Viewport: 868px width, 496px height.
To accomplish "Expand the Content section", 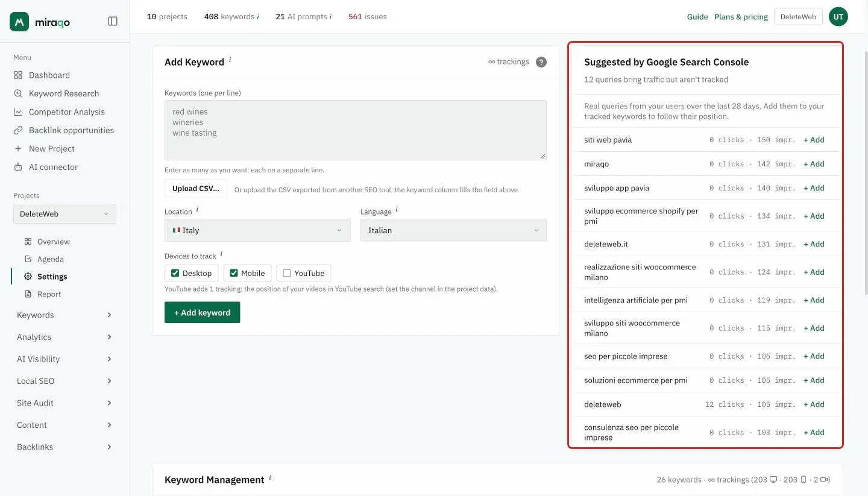I will pyautogui.click(x=64, y=425).
